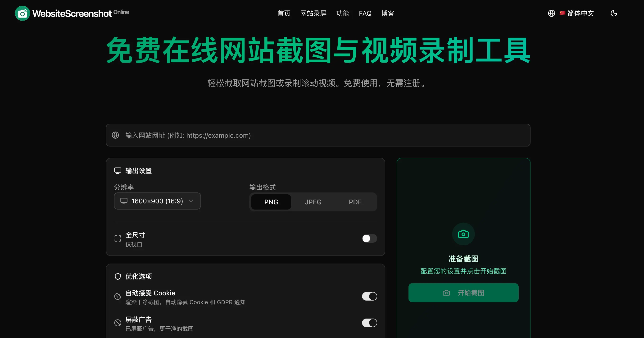Image resolution: width=644 pixels, height=338 pixels.
Task: Click the WebsiteScreenshot camera logo icon
Action: (23, 13)
